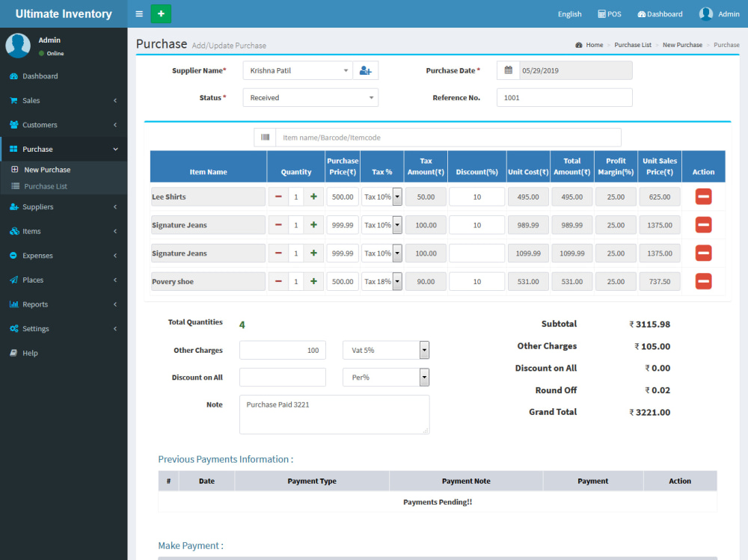Increase the Lee Shirts quantity

313,197
